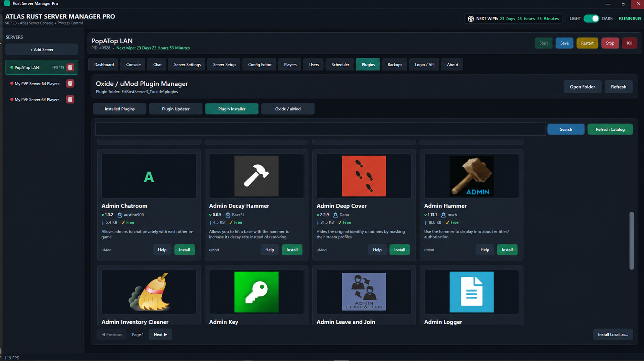Click the Admin Hammer plugin image
The width and height of the screenshot is (644, 361).
tap(471, 176)
